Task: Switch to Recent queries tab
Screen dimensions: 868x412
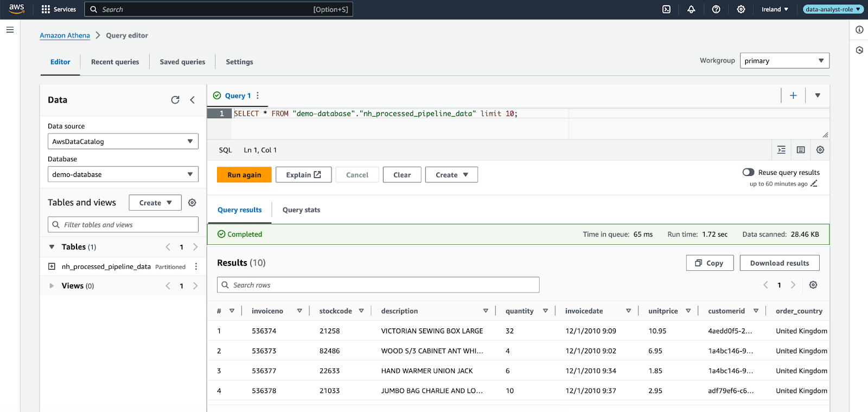Action: point(115,62)
